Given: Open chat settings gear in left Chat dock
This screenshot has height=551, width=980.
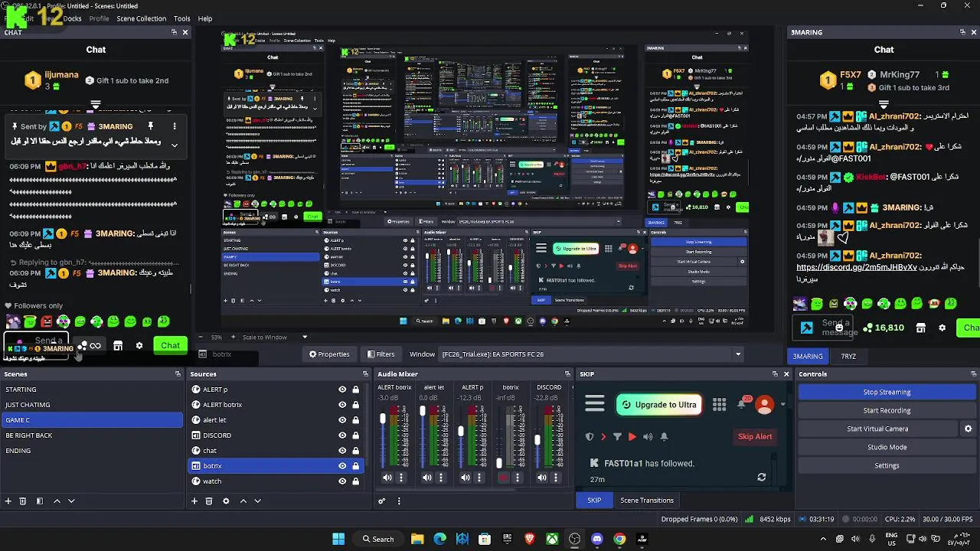Looking at the screenshot, I should point(139,346).
